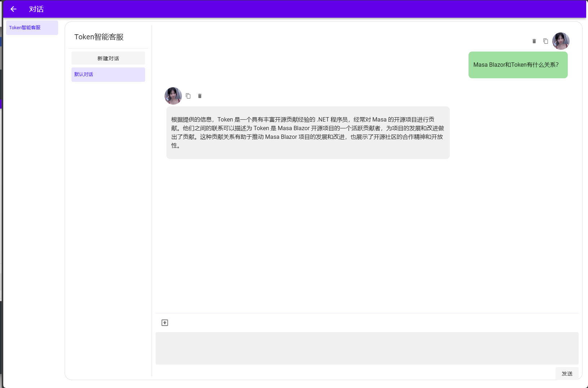588x388 pixels.
Task: Delete the assistant's reply message
Action: (200, 96)
